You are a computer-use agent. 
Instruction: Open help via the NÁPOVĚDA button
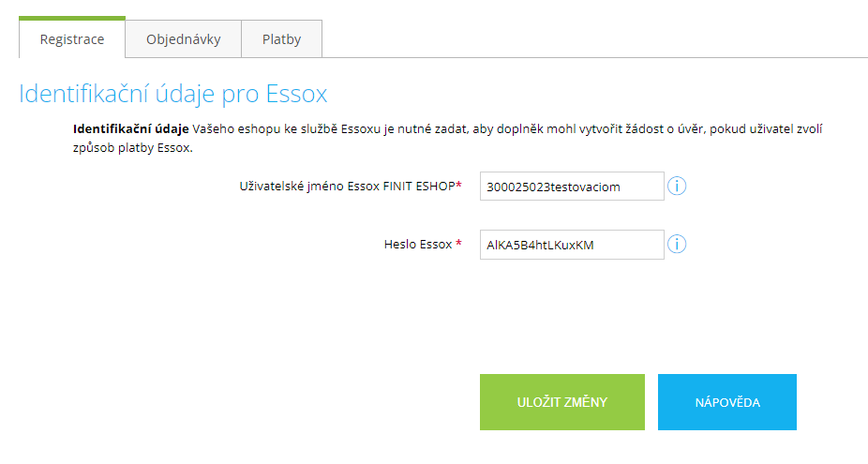727,402
